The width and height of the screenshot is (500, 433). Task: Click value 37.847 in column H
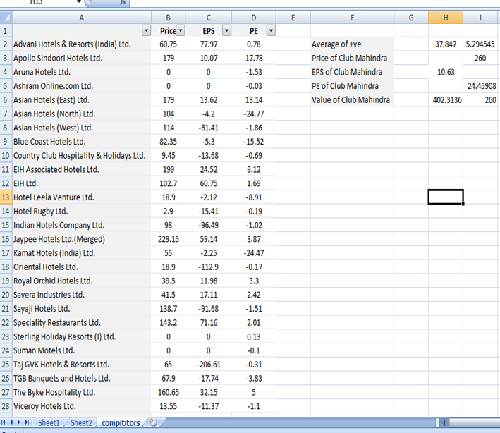point(446,44)
